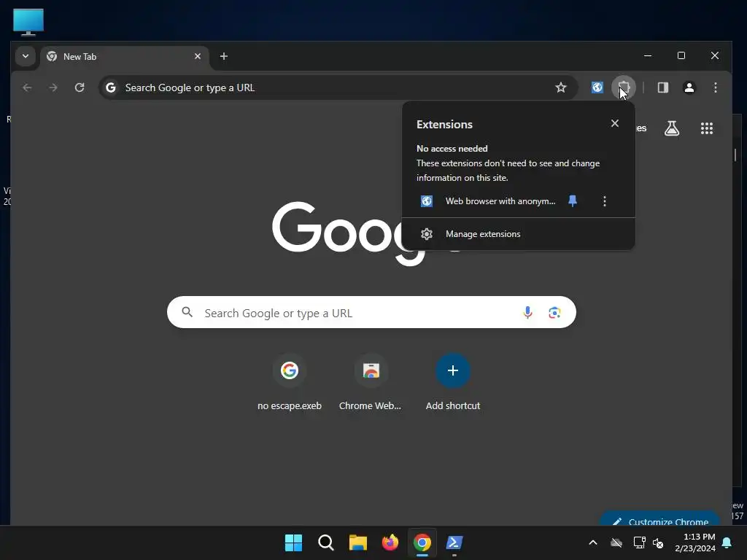
Task: Open File Explorer from the taskbar
Action: [x=357, y=542]
